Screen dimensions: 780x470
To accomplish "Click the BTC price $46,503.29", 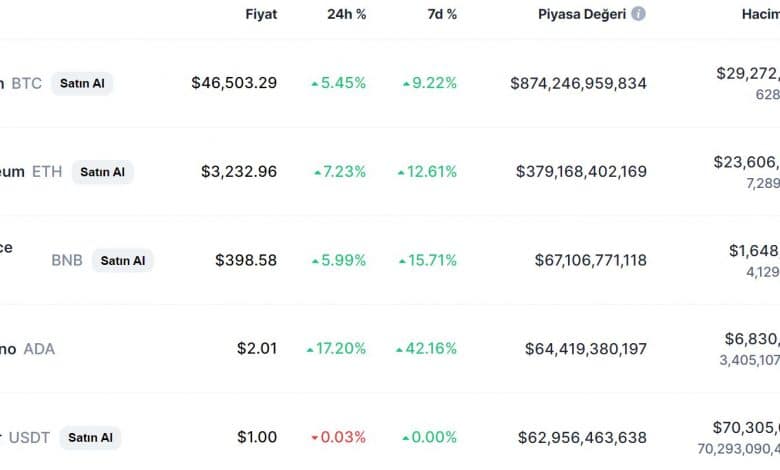I will [x=234, y=83].
